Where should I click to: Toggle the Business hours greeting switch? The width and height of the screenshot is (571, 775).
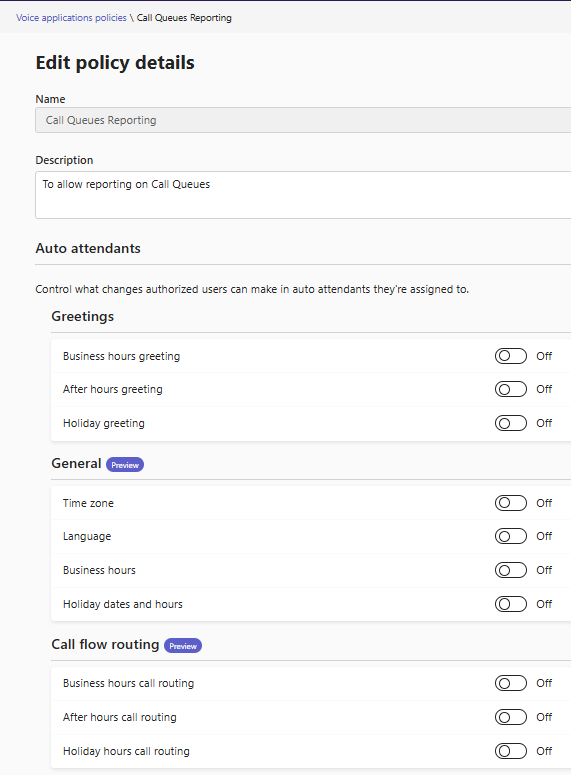pos(511,356)
